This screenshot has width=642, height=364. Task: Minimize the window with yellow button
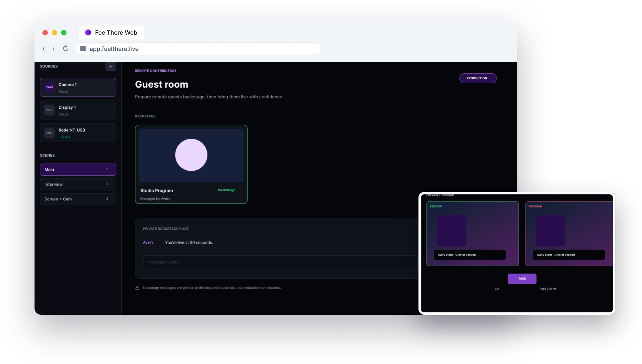click(x=55, y=33)
